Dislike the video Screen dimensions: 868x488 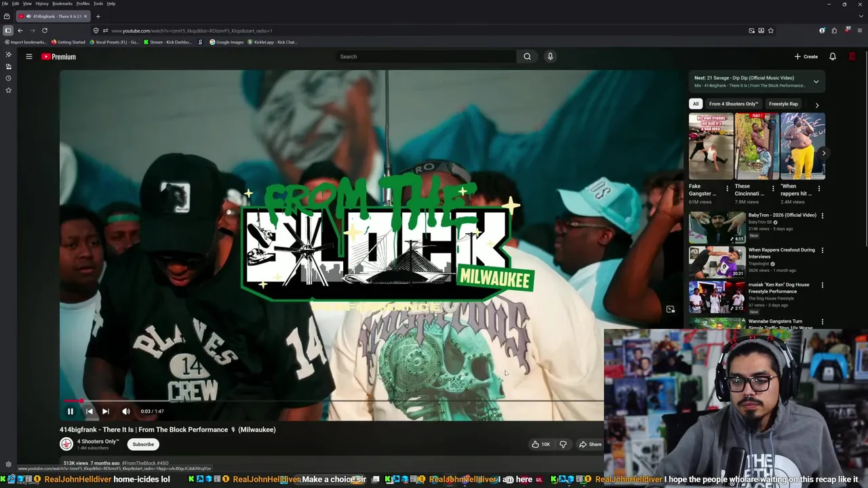pyautogui.click(x=563, y=445)
